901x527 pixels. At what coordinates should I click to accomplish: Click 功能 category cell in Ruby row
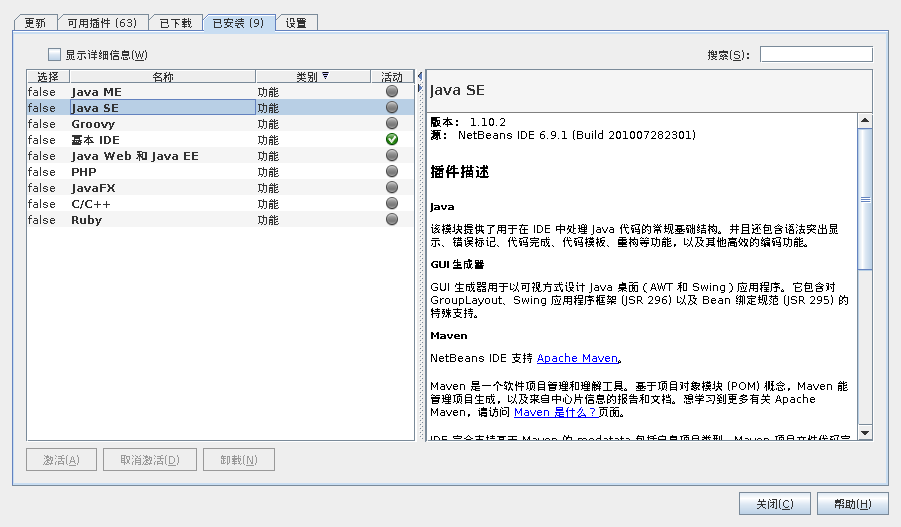(x=313, y=220)
